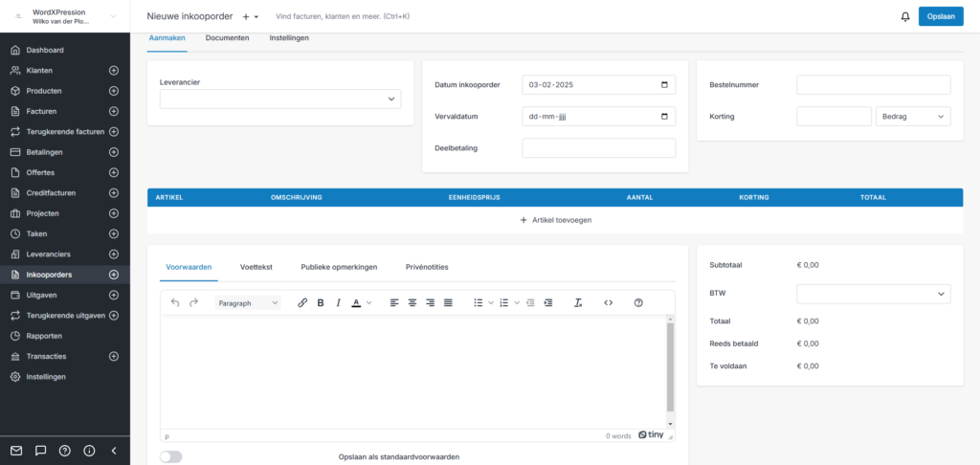The image size is (980, 465).
Task: Open source code view icon
Action: point(608,302)
